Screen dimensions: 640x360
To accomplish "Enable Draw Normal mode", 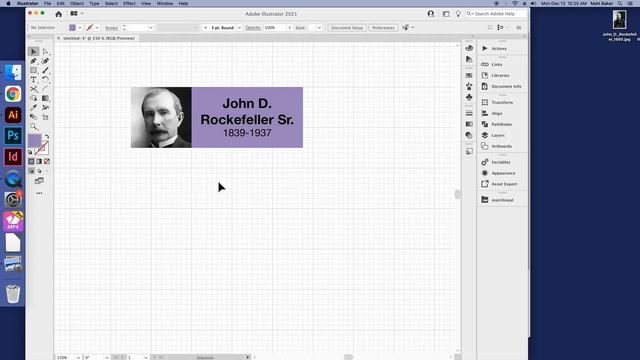I will [x=31, y=171].
